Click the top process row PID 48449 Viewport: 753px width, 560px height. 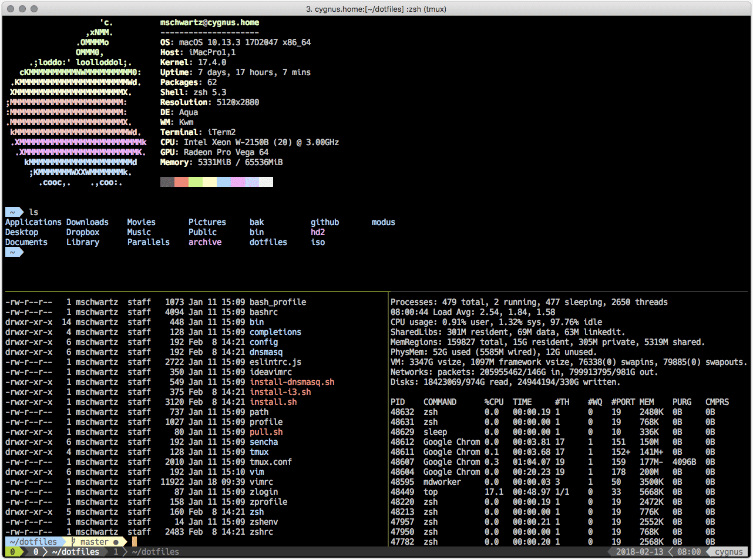[x=553, y=492]
